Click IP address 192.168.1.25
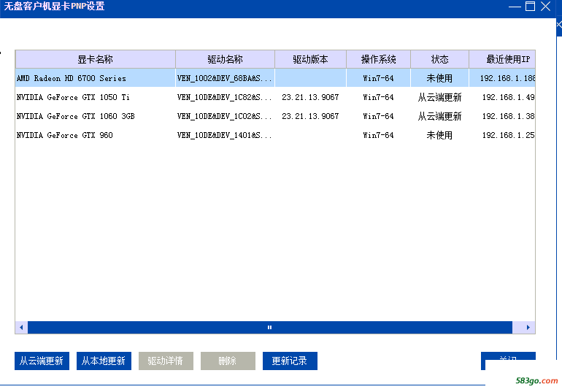 click(x=508, y=135)
